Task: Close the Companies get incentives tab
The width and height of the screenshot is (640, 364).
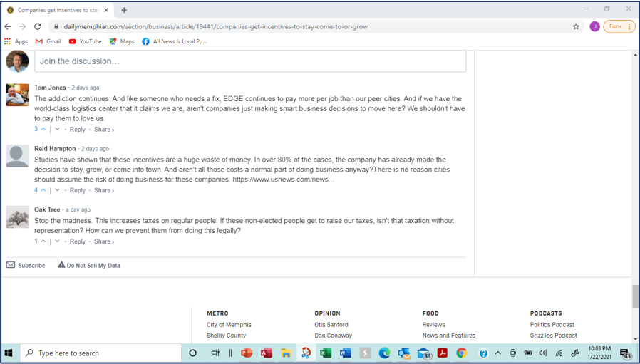Action: [106, 10]
